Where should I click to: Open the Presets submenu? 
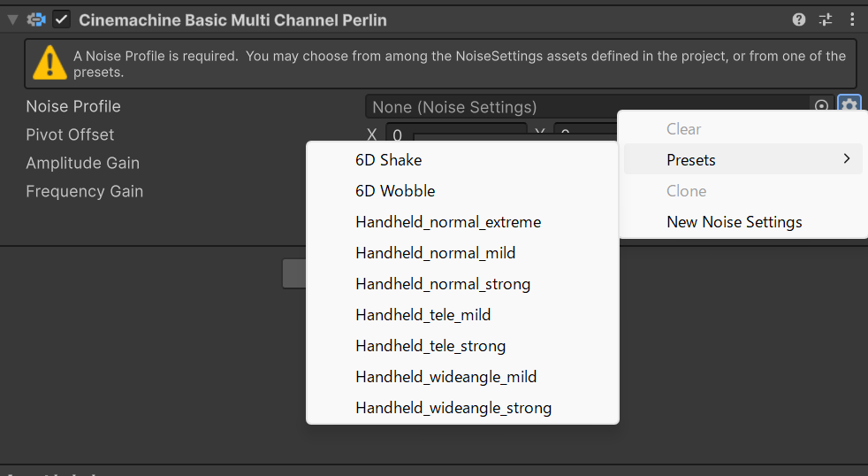(742, 159)
